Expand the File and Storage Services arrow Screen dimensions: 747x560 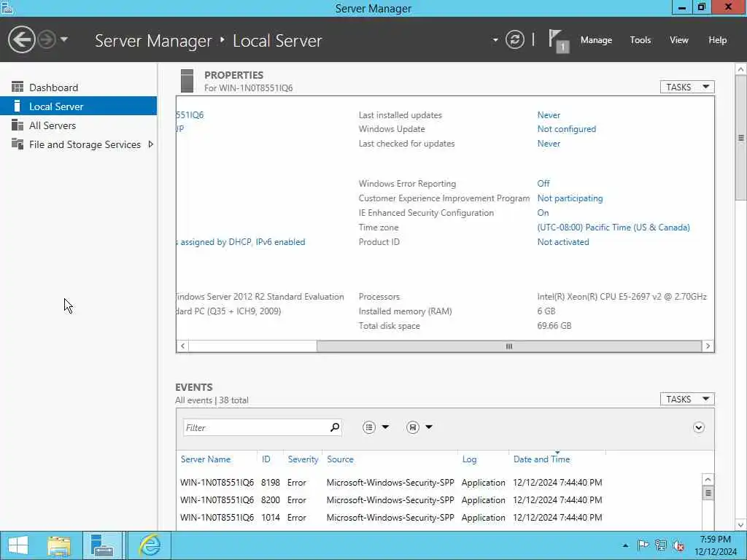[x=150, y=144]
